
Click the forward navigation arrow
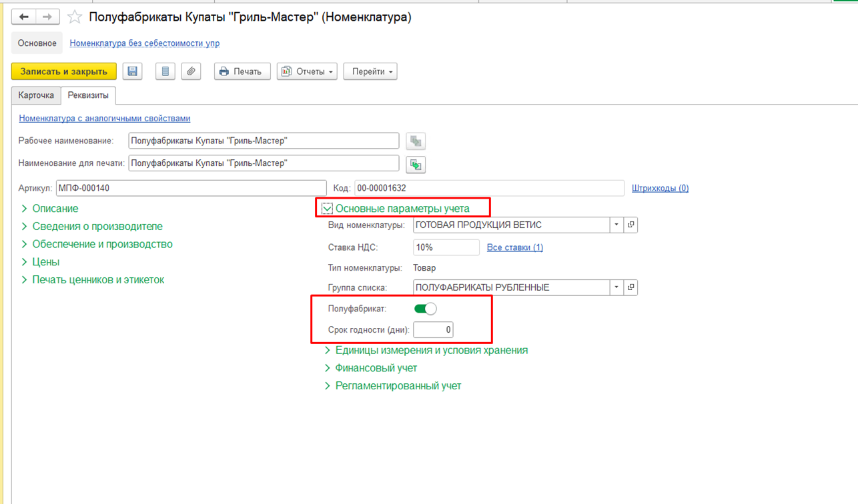pyautogui.click(x=47, y=17)
